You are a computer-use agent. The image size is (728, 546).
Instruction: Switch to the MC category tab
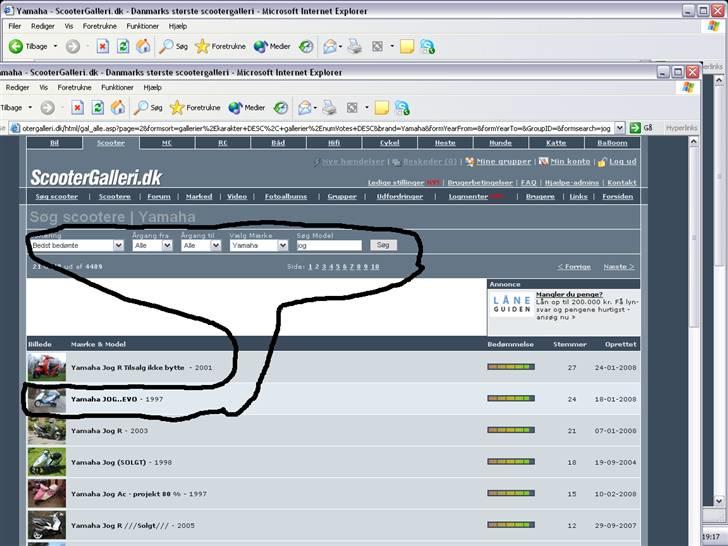(167, 143)
